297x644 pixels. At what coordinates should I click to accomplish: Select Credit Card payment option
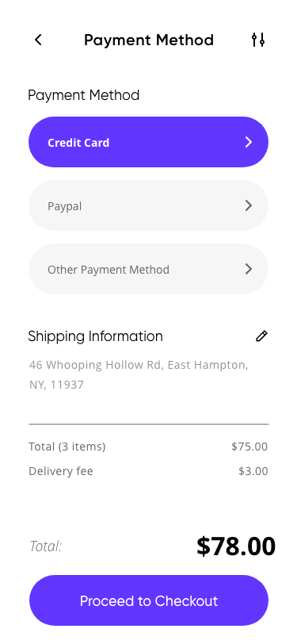[149, 142]
